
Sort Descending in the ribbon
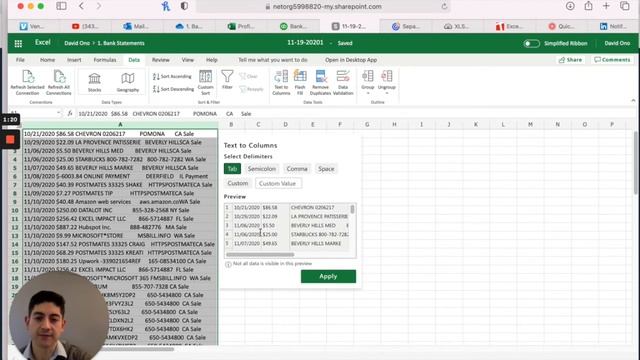tap(173, 89)
